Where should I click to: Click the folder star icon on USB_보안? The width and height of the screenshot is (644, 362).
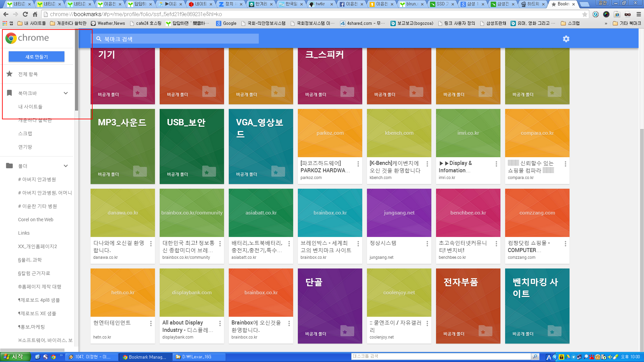209,172
